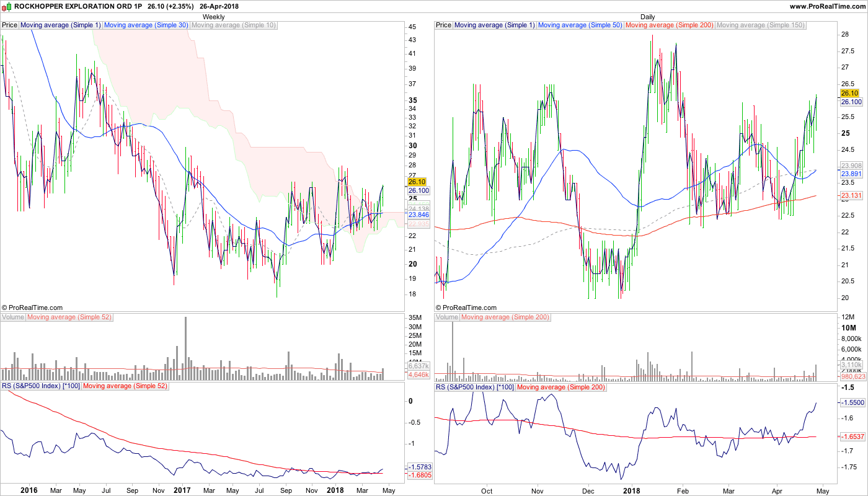Image resolution: width=868 pixels, height=496 pixels.
Task: Click RS (S&P500 Index) label in Daily panel
Action: click(474, 387)
